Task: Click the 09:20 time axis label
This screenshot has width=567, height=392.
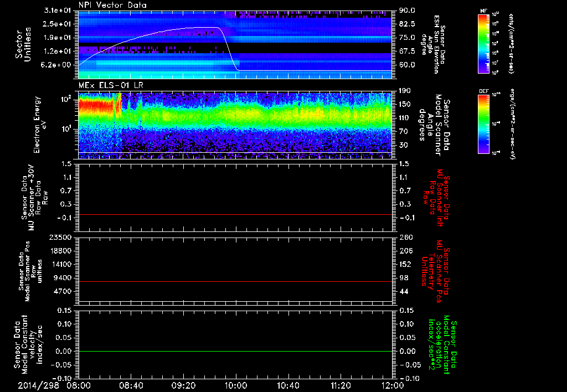Action: [x=183, y=385]
